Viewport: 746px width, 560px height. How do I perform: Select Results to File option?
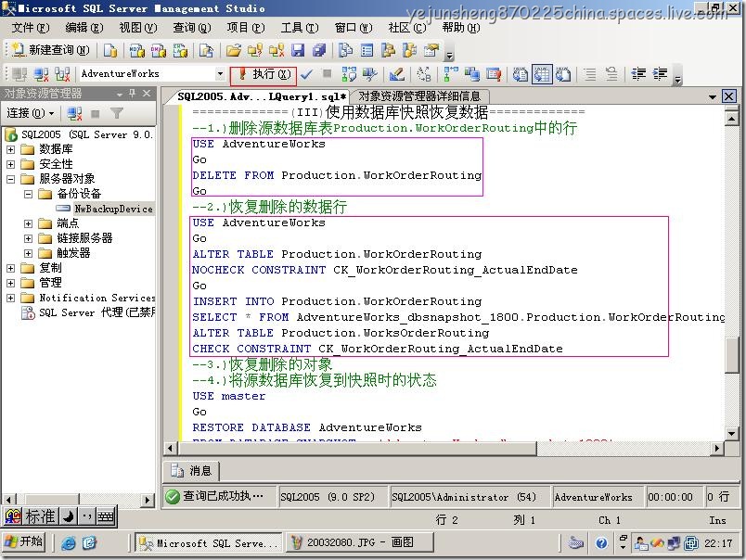[x=563, y=74]
